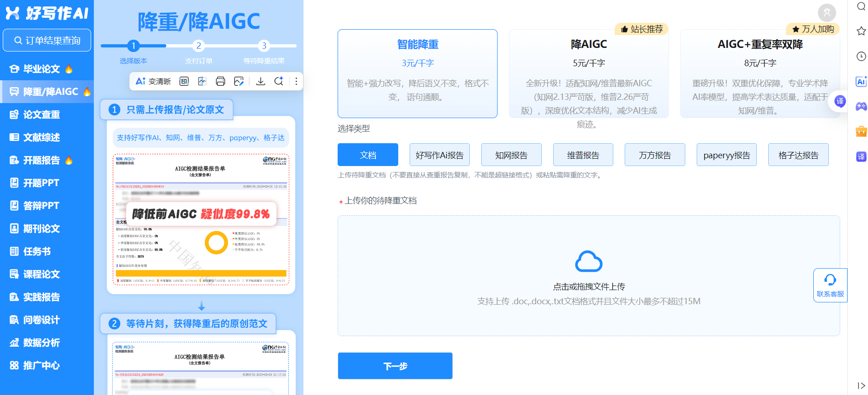Image resolution: width=868 pixels, height=395 pixels.
Task: Choose the 好写作Ai报告 type
Action: (x=440, y=155)
